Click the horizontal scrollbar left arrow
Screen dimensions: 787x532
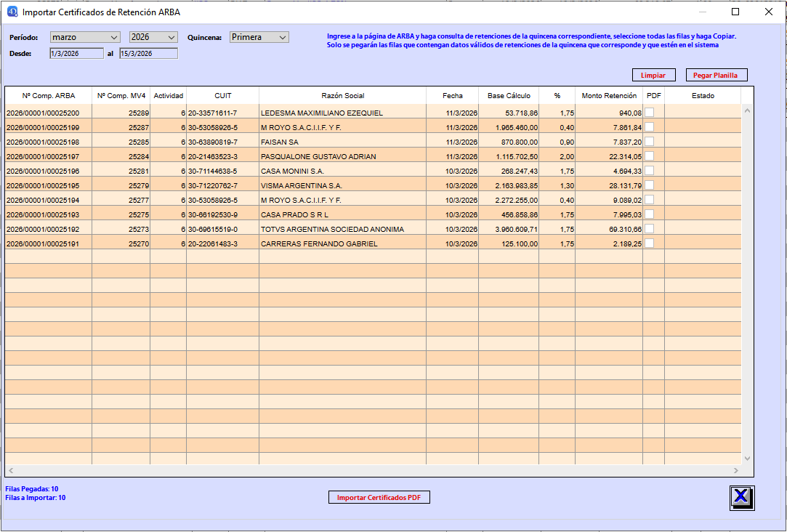point(11,471)
